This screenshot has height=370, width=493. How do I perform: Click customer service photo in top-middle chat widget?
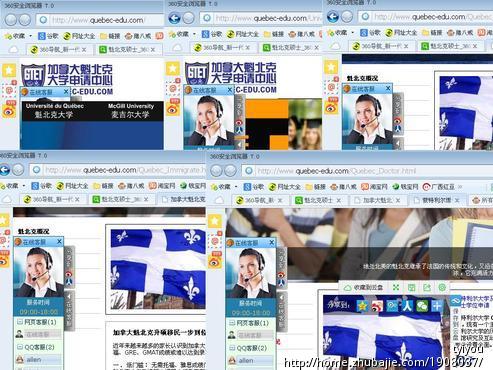[x=209, y=121]
